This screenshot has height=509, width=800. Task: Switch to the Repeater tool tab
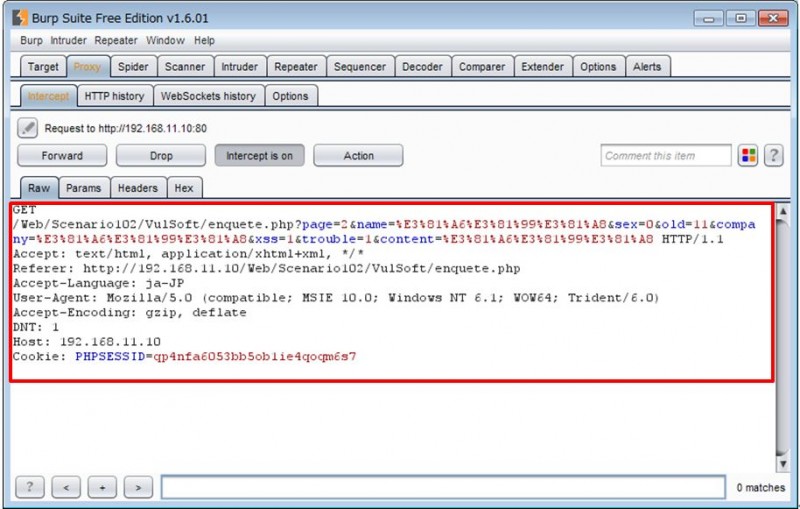pos(296,67)
